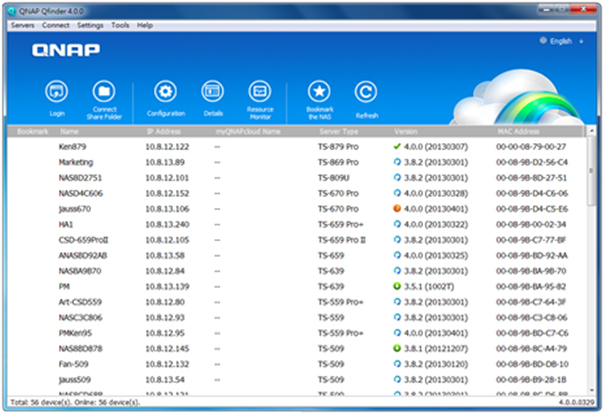
Task: Click orange status icon in Jauss670 row
Action: (397, 208)
